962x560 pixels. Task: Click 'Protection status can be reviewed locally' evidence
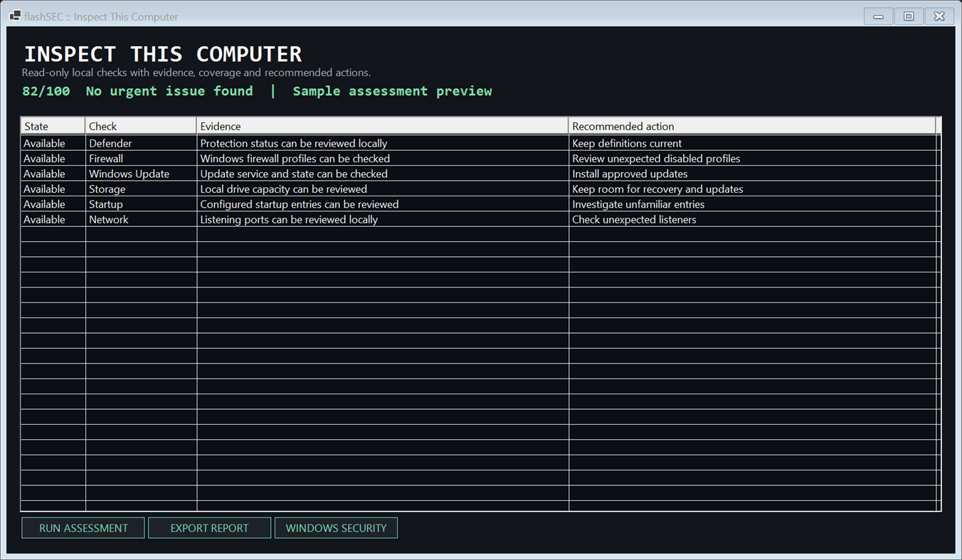point(294,143)
